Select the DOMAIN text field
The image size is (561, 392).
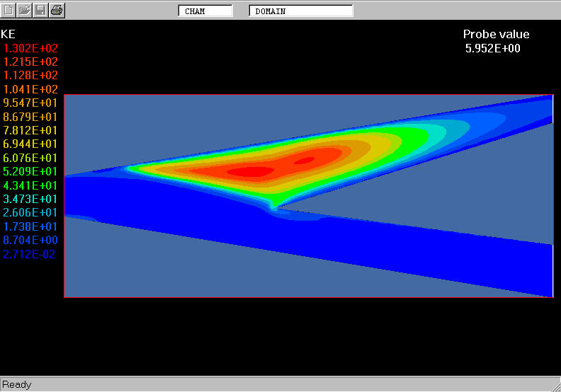300,11
